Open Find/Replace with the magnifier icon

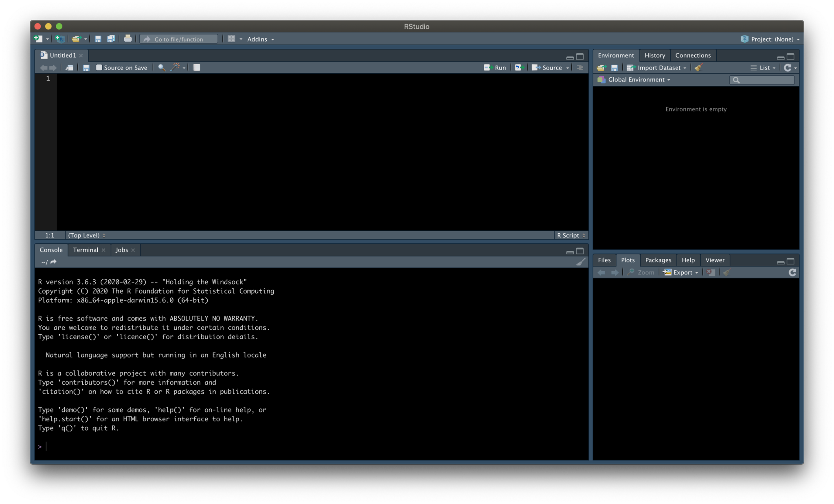162,68
